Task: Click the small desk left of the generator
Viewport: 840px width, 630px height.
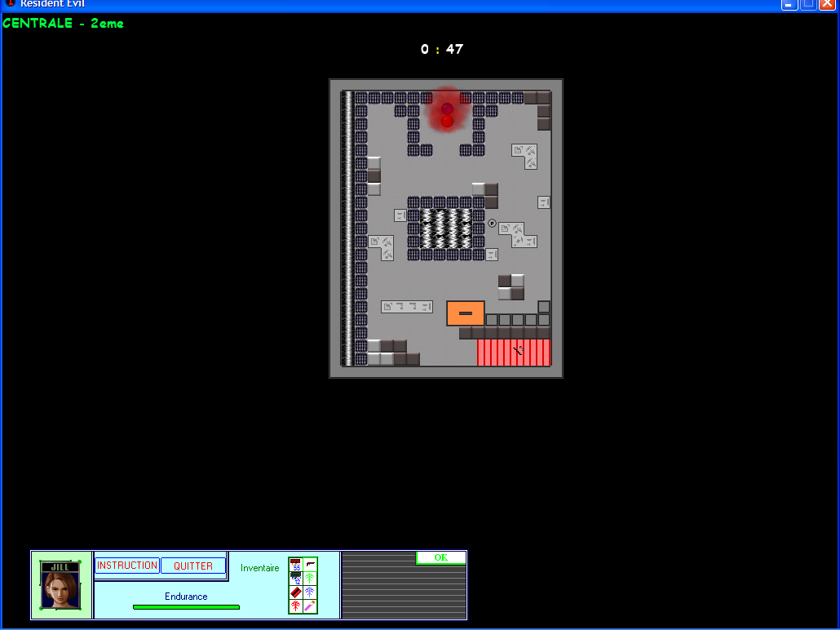Action: pyautogui.click(x=400, y=215)
